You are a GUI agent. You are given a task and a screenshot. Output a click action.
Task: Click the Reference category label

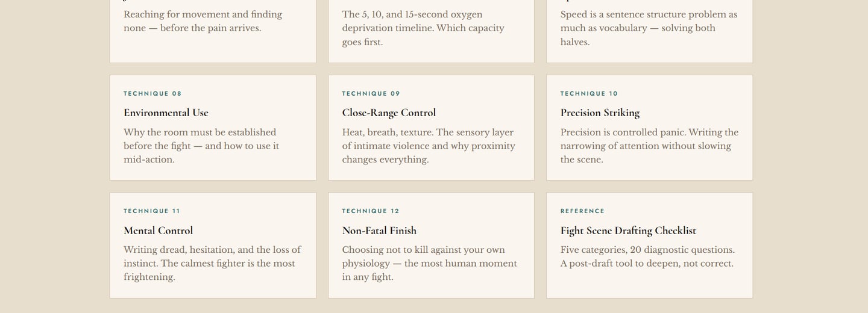[x=582, y=211]
